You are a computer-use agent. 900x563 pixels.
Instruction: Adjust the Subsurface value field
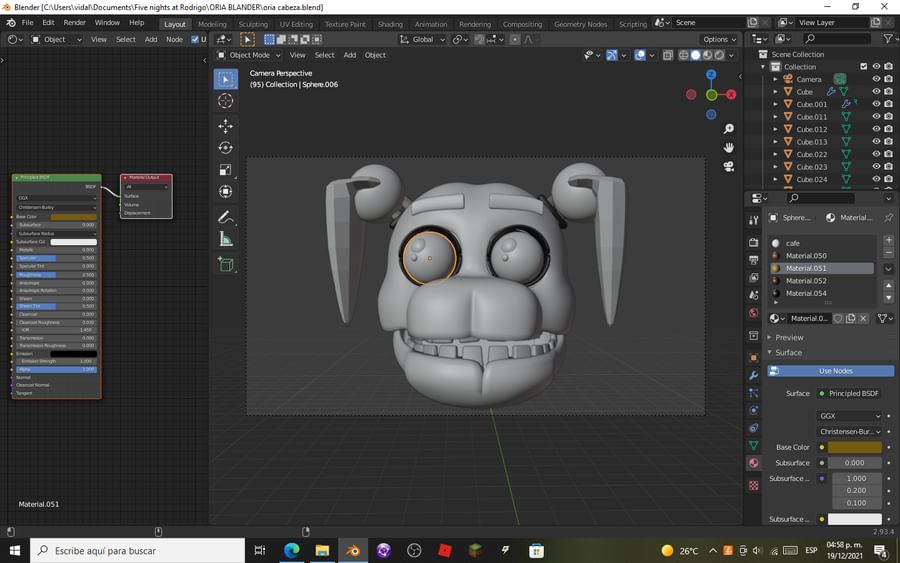[855, 463]
